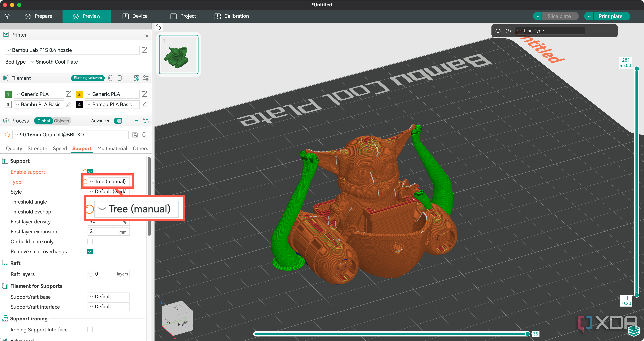
Task: Open the Line Type view dropdown
Action: point(550,31)
